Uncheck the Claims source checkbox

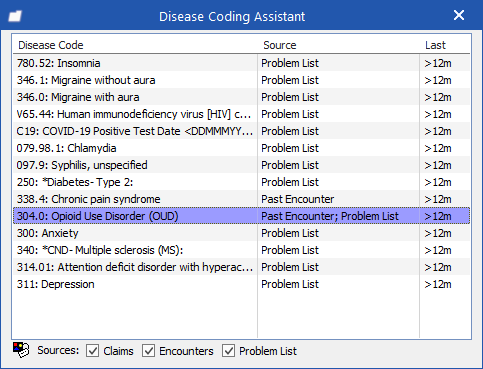coord(92,351)
